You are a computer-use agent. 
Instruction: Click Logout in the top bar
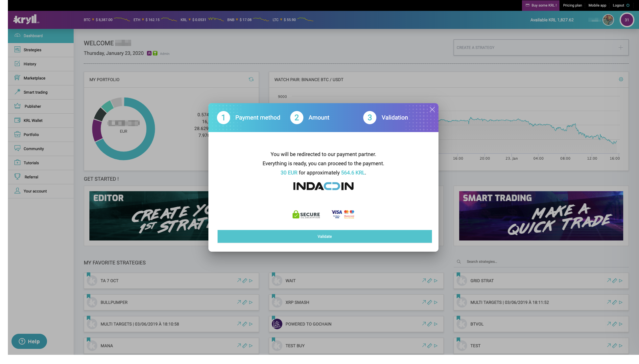pos(621,5)
